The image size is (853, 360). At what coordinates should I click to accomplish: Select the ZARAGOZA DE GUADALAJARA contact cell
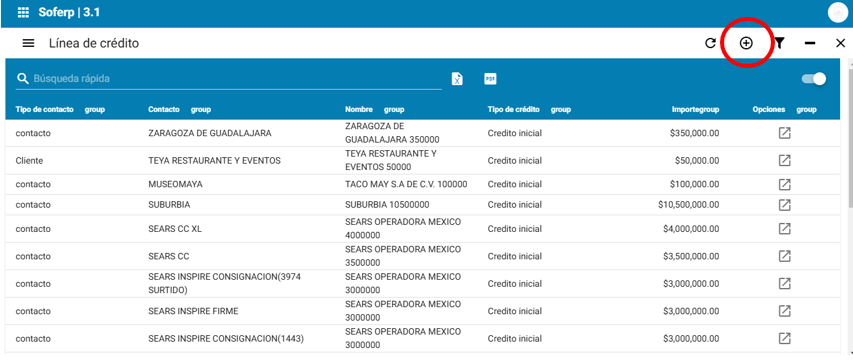click(209, 133)
